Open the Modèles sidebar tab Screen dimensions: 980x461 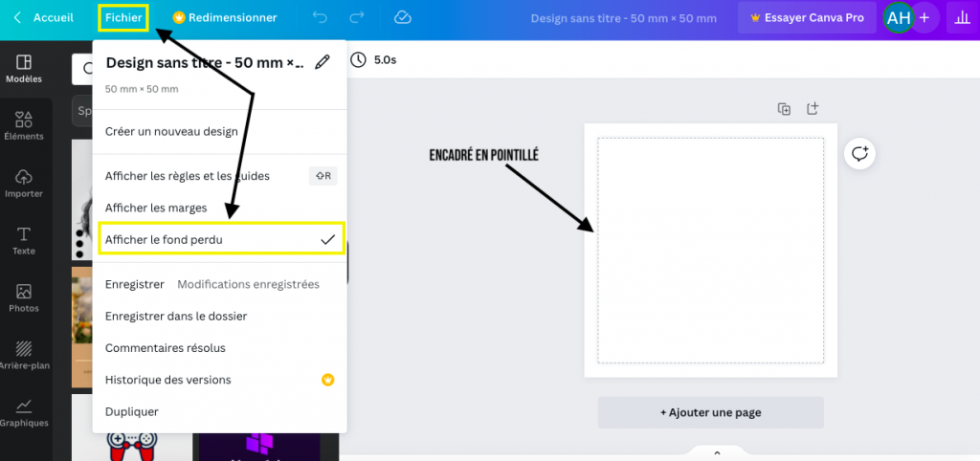[24, 69]
